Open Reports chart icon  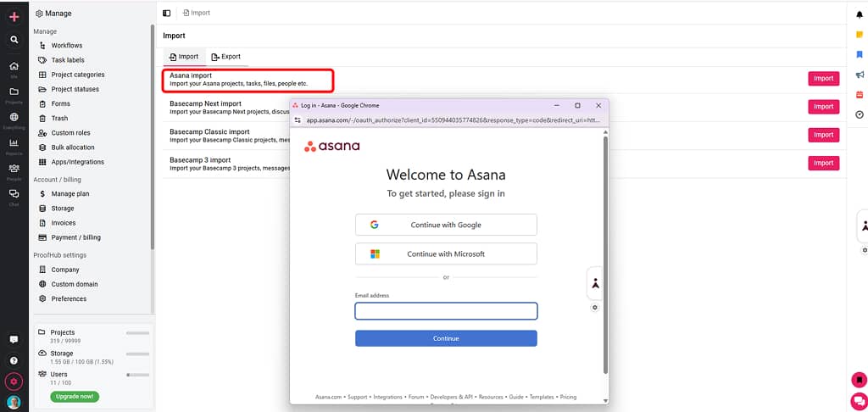[14, 143]
